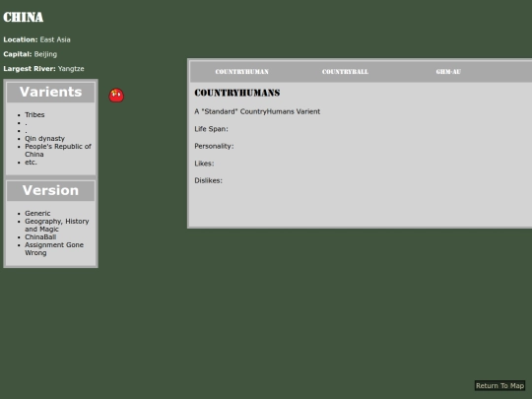The height and width of the screenshot is (399, 532).
Task: Click the COUNTRYHUMANS section heading
Action: (237, 93)
